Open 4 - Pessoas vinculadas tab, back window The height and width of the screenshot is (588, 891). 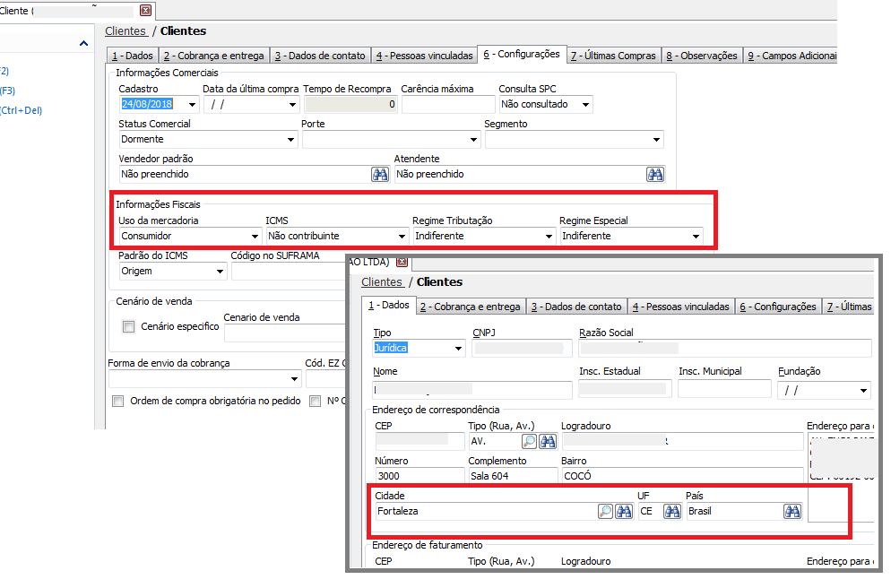pos(425,56)
